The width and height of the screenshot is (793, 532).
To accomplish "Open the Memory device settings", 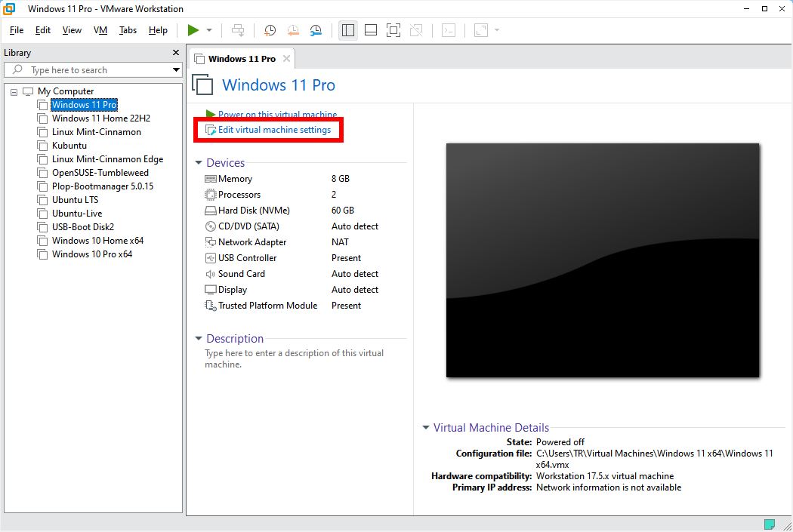I will [234, 178].
